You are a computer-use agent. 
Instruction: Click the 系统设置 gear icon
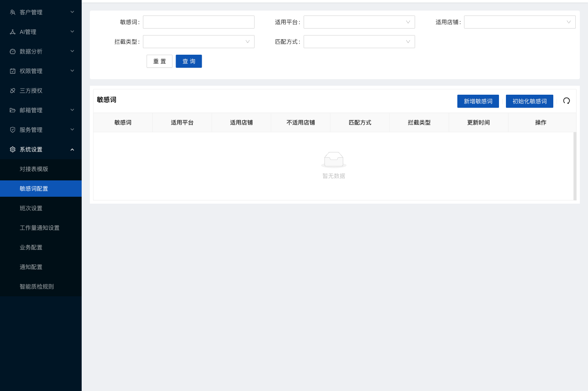click(x=13, y=149)
